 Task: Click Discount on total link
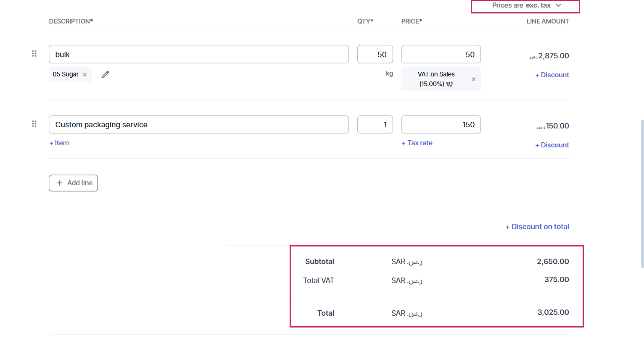[537, 227]
